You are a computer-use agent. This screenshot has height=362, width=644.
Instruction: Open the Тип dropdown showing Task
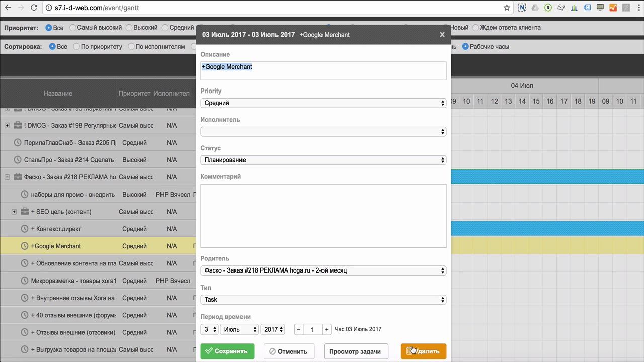click(323, 299)
